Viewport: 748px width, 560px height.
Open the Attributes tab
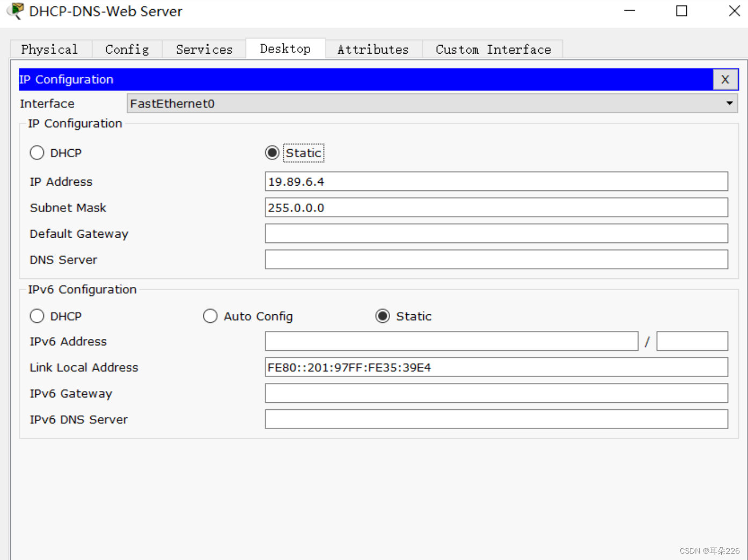[x=373, y=49]
